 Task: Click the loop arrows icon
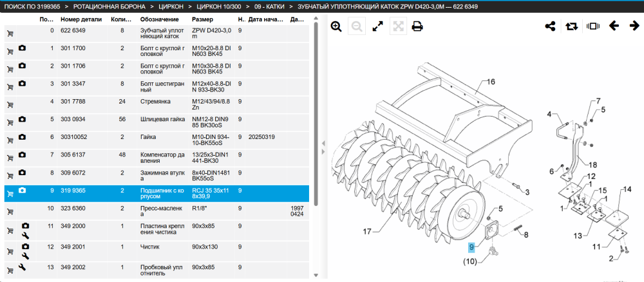click(571, 26)
